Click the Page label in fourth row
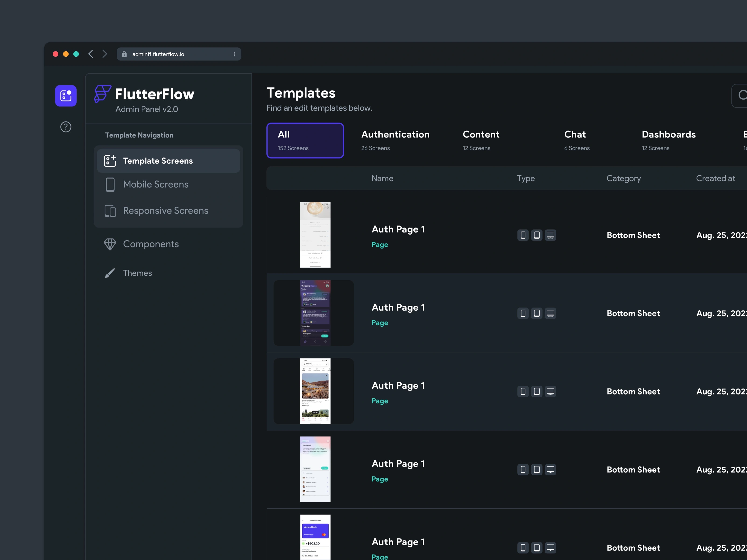Image resolution: width=747 pixels, height=560 pixels. point(380,479)
